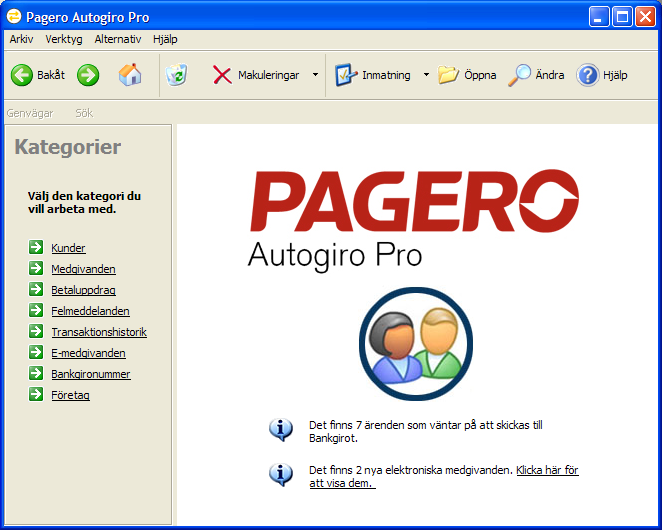Click the Ändra magnifier icon
Screen dimensions: 662x530
point(519,75)
